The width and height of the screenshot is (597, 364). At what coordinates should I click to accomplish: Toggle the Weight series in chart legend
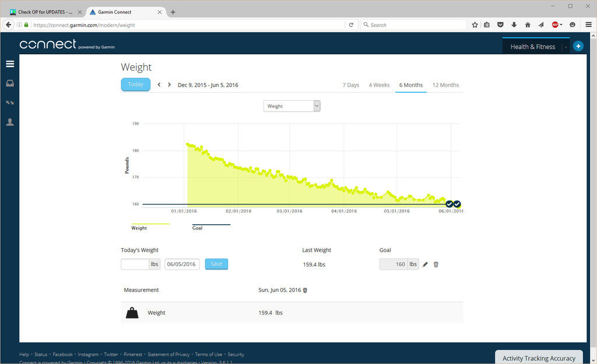[x=150, y=227]
